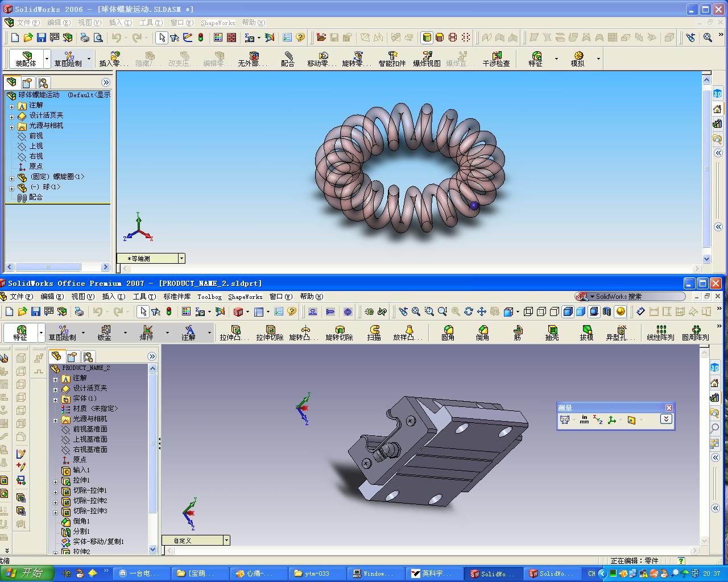Click the SolidWorks 搜索 search field

point(630,297)
